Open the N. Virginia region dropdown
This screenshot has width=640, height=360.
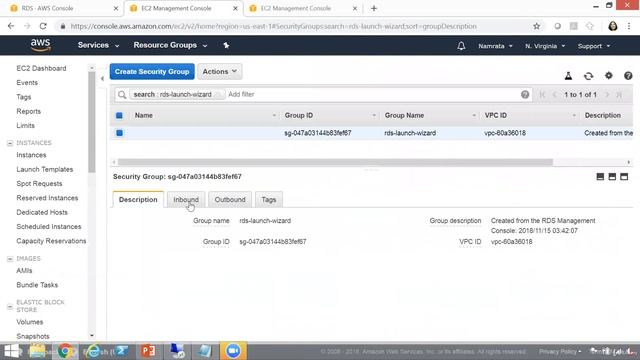click(x=545, y=46)
